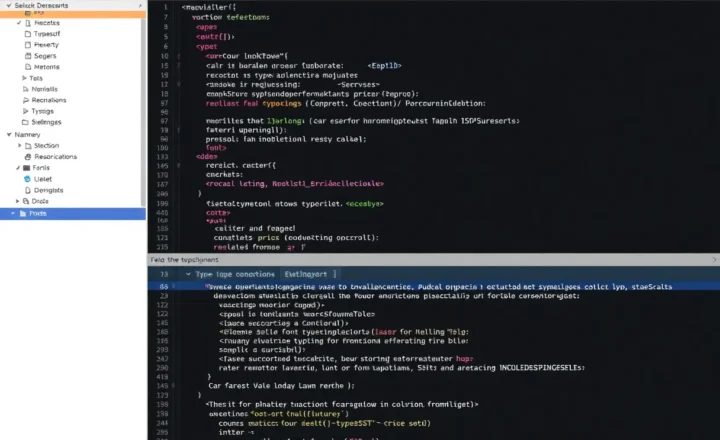Toggle the arrow on the Fods row

click(13, 213)
